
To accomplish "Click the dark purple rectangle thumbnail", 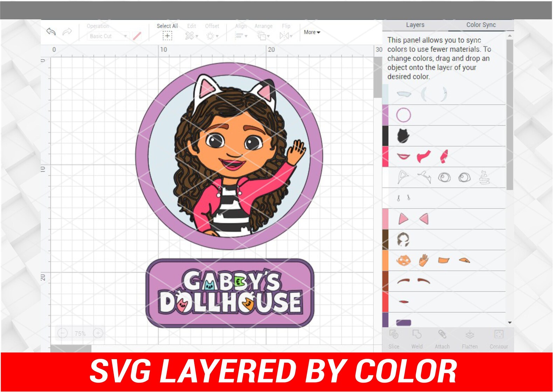I will point(403,322).
